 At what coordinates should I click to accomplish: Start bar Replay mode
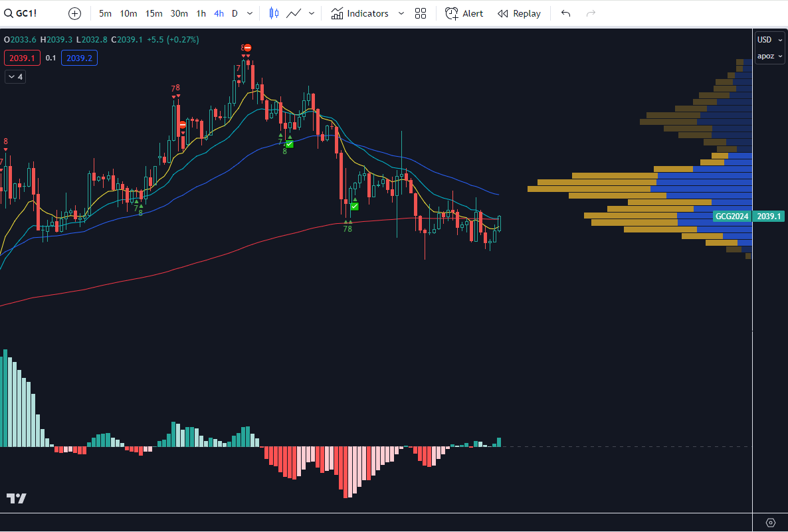pyautogui.click(x=519, y=13)
